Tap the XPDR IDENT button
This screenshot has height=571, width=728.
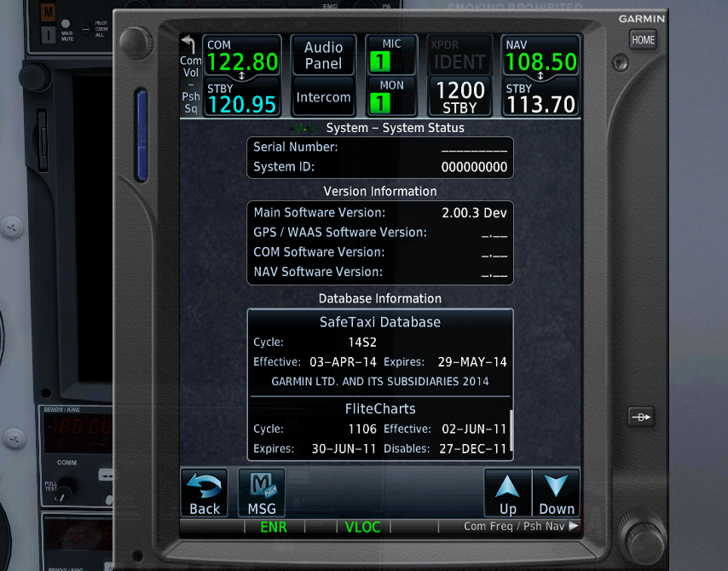coord(459,55)
